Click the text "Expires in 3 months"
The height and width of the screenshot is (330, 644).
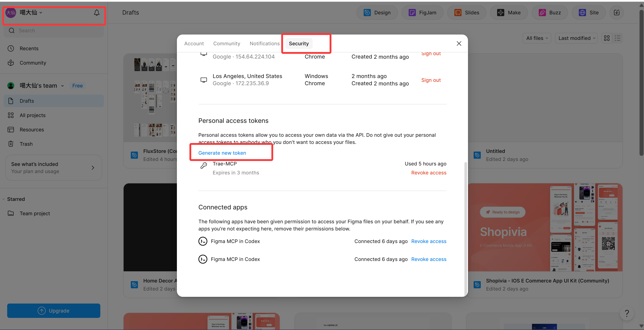[x=236, y=173]
